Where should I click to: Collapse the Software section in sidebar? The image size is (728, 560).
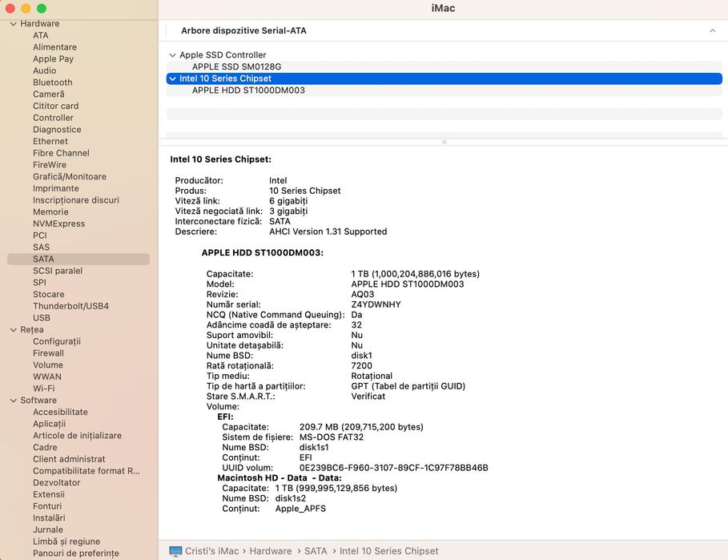coord(14,401)
